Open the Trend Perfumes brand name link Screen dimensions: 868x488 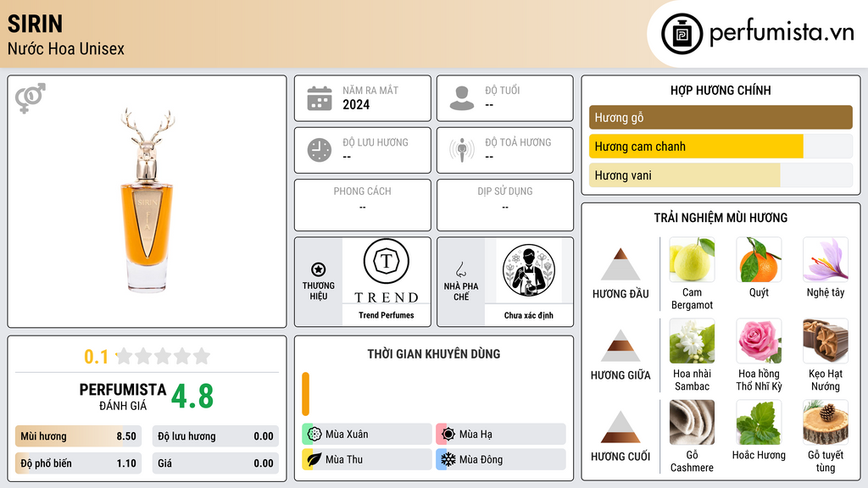pos(387,315)
